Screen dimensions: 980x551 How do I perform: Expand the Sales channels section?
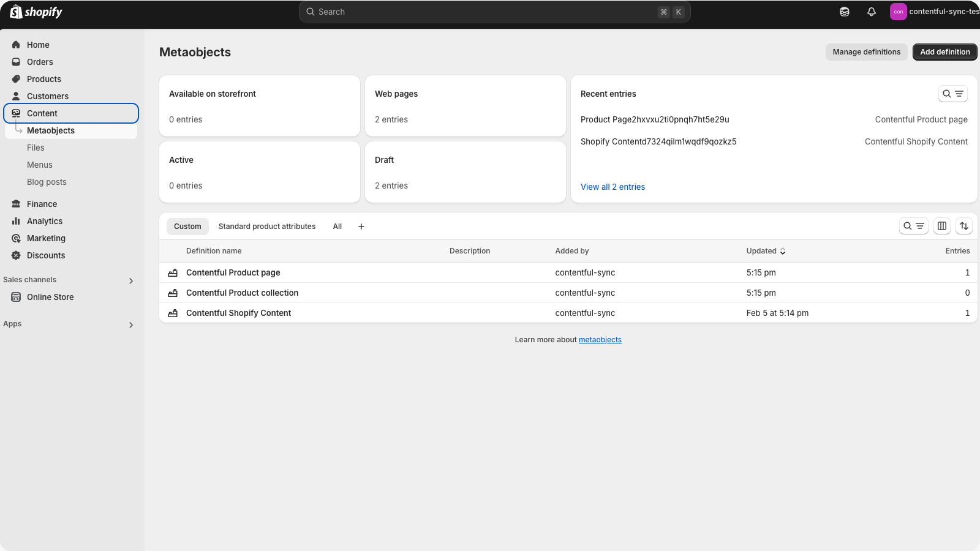[130, 280]
